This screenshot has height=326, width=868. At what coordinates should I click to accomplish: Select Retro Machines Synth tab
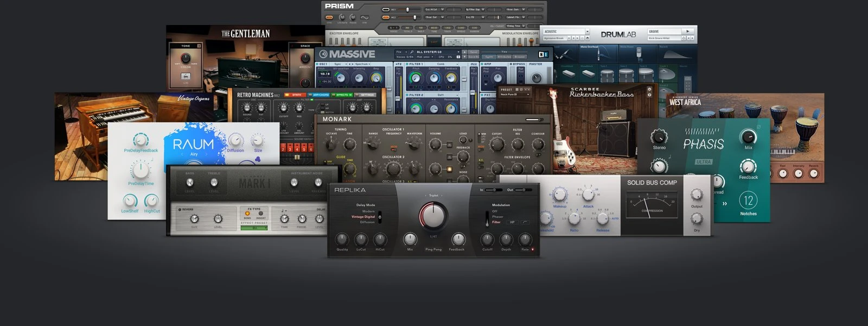click(x=296, y=95)
